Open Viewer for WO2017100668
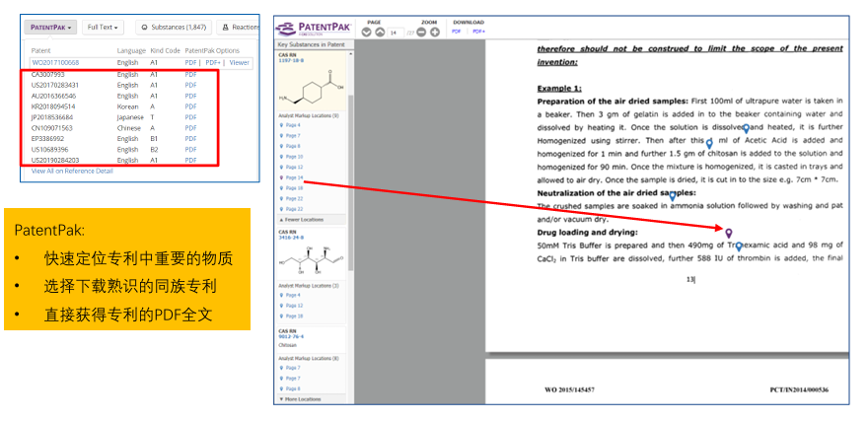 click(239, 62)
